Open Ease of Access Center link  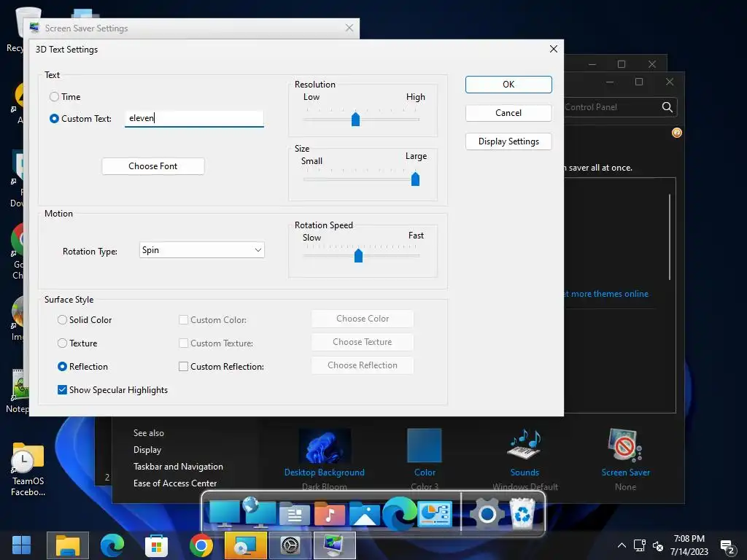(175, 483)
